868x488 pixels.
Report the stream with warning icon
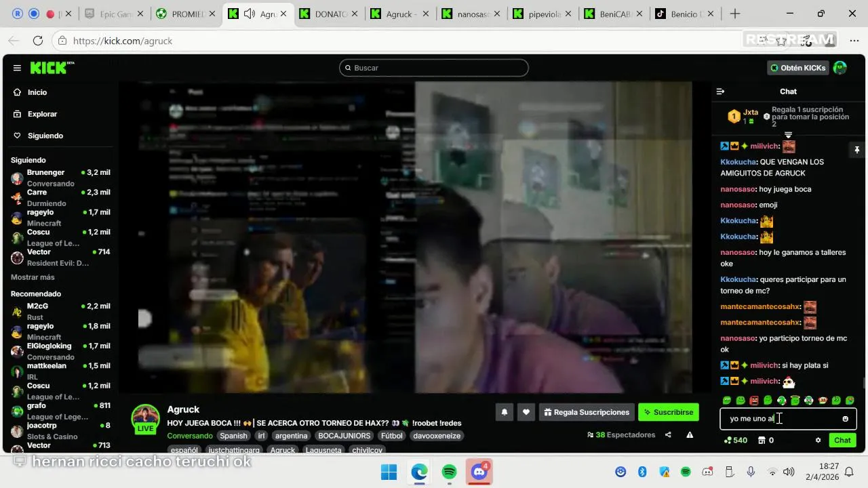pyautogui.click(x=690, y=435)
